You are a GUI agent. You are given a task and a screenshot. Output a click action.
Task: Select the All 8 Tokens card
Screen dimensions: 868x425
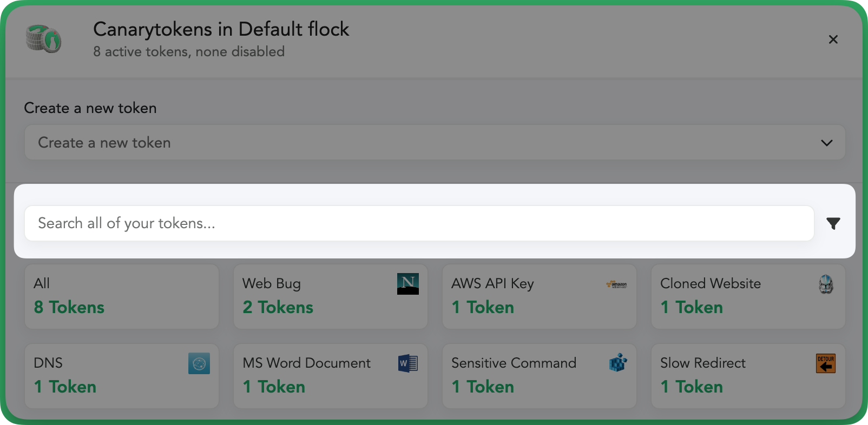122,296
